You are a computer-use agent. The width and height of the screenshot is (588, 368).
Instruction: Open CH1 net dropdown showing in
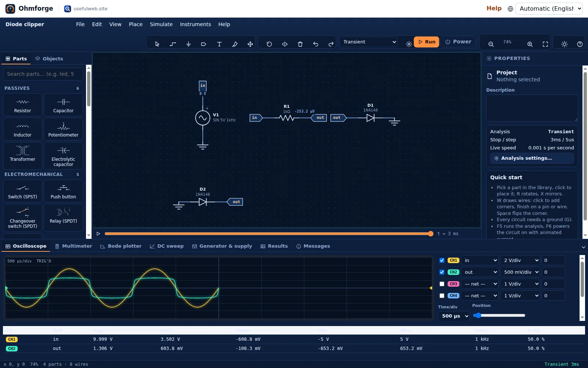(x=480, y=260)
